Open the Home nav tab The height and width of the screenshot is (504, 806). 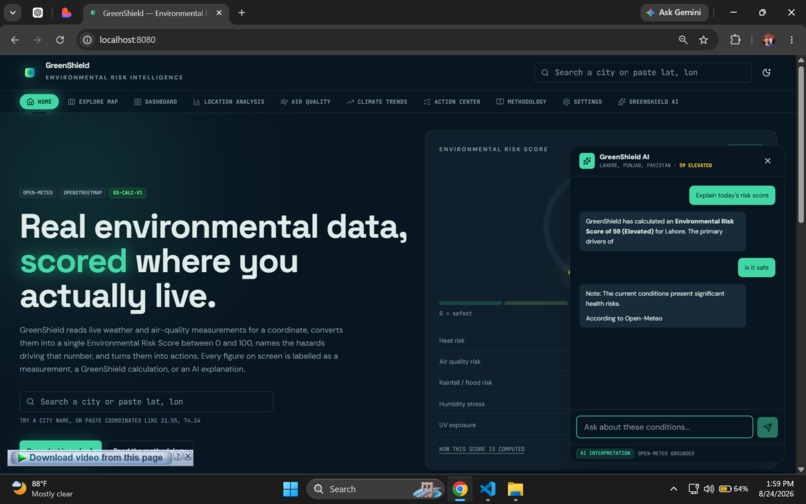(39, 102)
